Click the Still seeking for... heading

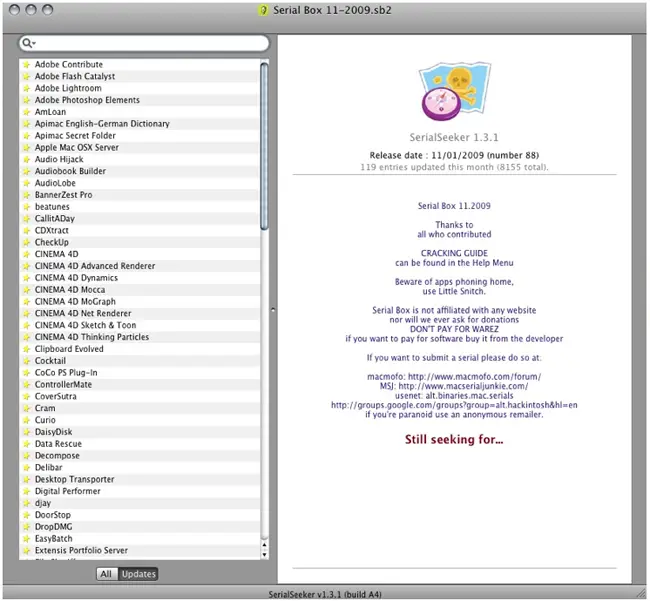pyautogui.click(x=454, y=439)
